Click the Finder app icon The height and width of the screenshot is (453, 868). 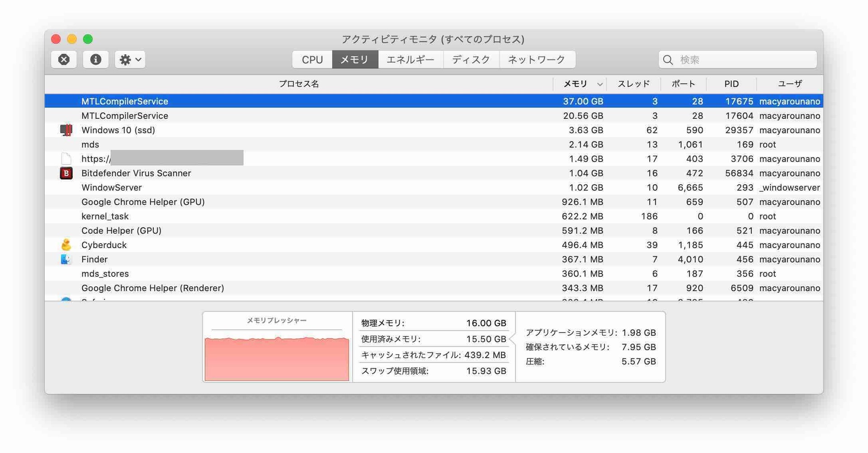66,259
